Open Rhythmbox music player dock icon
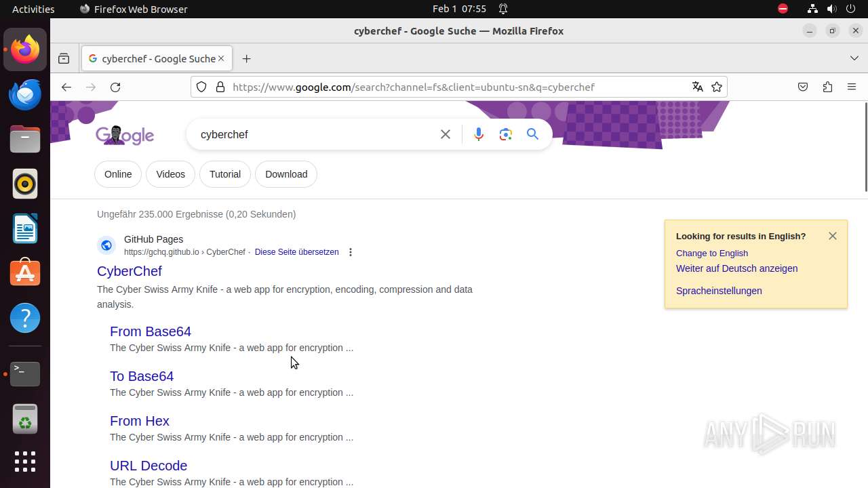 coord(25,184)
